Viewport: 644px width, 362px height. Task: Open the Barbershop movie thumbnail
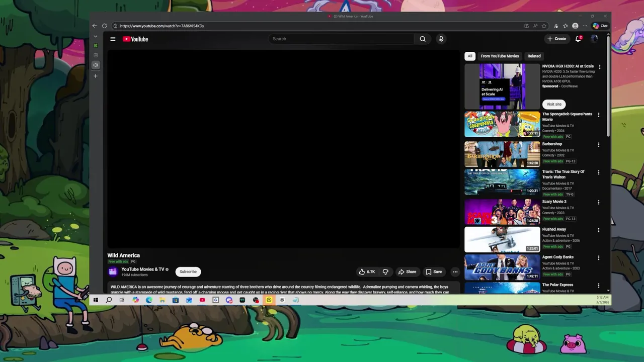[502, 154]
